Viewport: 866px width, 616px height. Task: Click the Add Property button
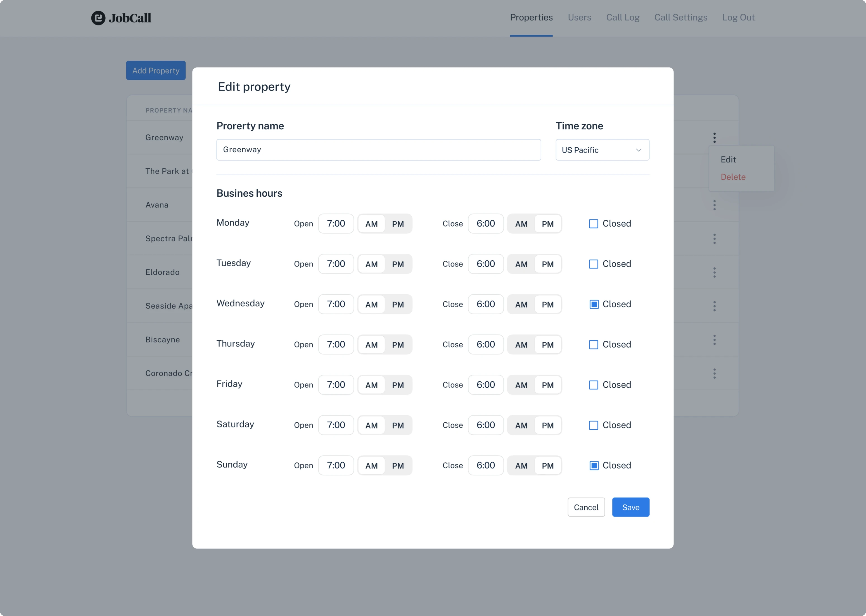point(156,70)
